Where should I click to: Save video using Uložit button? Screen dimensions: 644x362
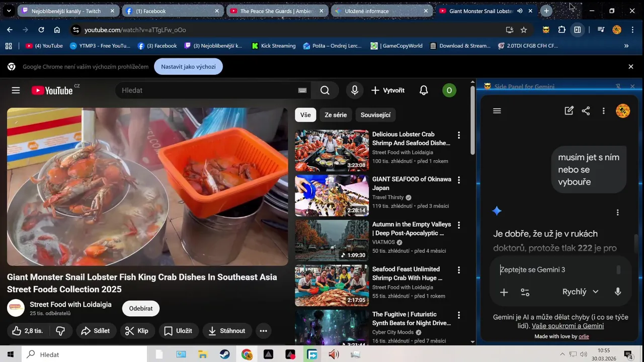pos(179,331)
